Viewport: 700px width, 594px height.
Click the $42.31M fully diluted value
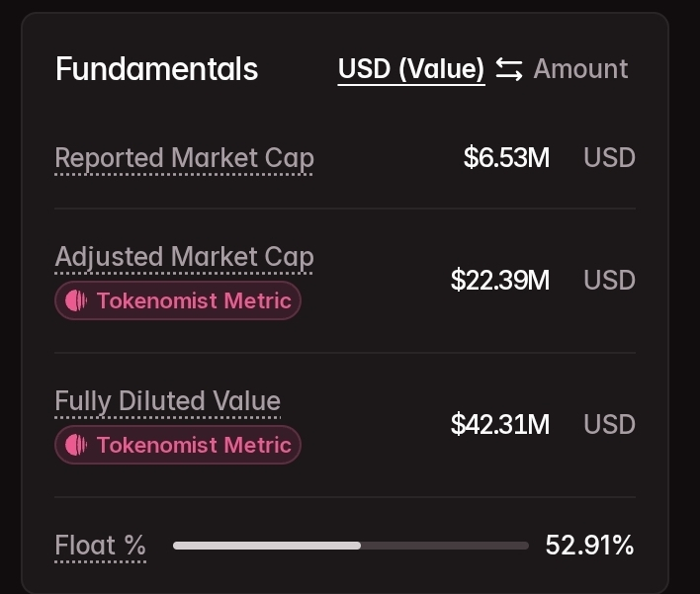500,425
